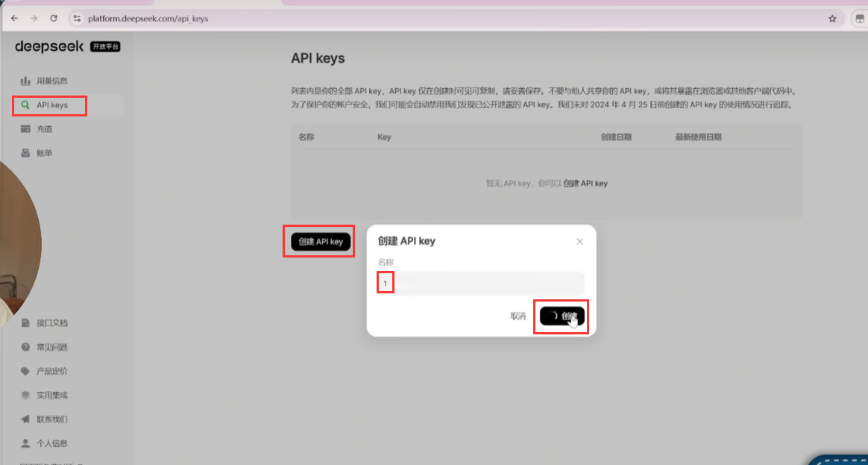Close the 创建 API key dialog with X
The image size is (868, 465).
[x=579, y=242]
